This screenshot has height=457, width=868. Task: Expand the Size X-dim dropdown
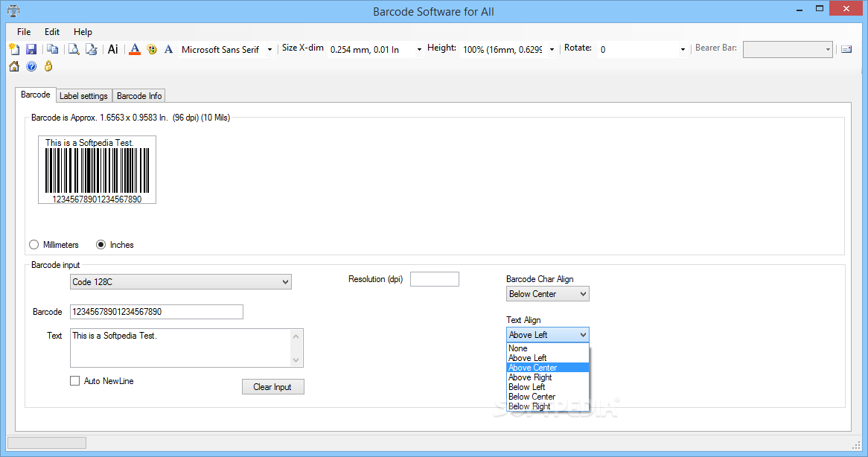click(419, 50)
